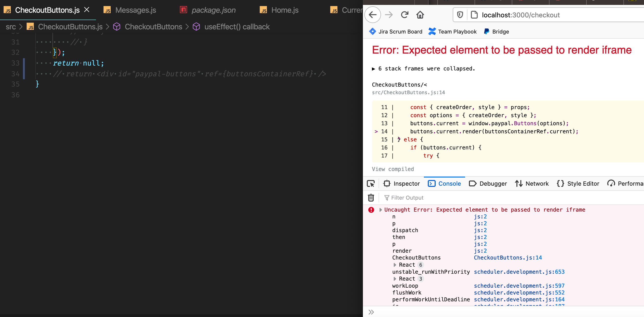Clear the console with the trash icon
This screenshot has height=317, width=644.
(x=371, y=198)
